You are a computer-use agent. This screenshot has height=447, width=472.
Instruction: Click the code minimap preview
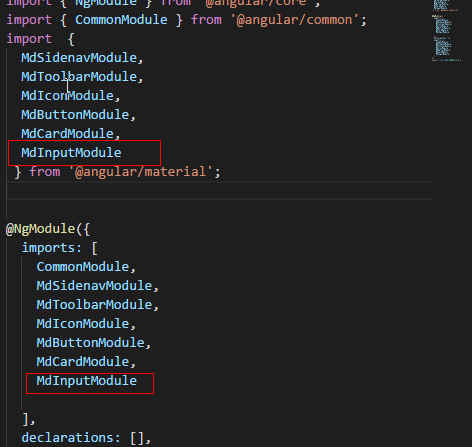pyautogui.click(x=446, y=31)
